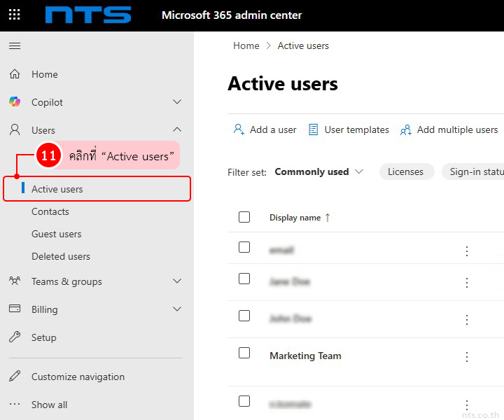Expand the Billing section chevron

coord(177,309)
